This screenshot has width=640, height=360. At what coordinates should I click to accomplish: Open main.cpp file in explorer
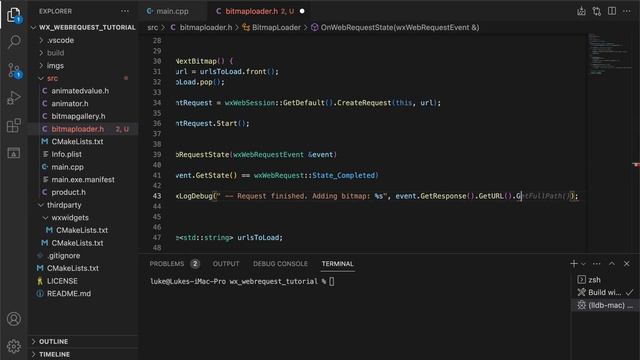coord(83,167)
